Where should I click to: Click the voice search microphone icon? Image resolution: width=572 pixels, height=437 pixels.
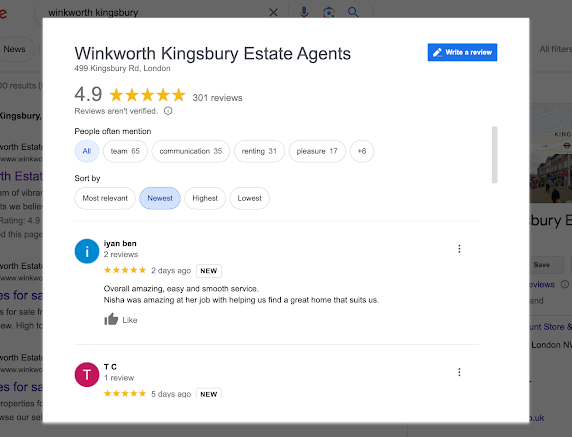(x=304, y=12)
